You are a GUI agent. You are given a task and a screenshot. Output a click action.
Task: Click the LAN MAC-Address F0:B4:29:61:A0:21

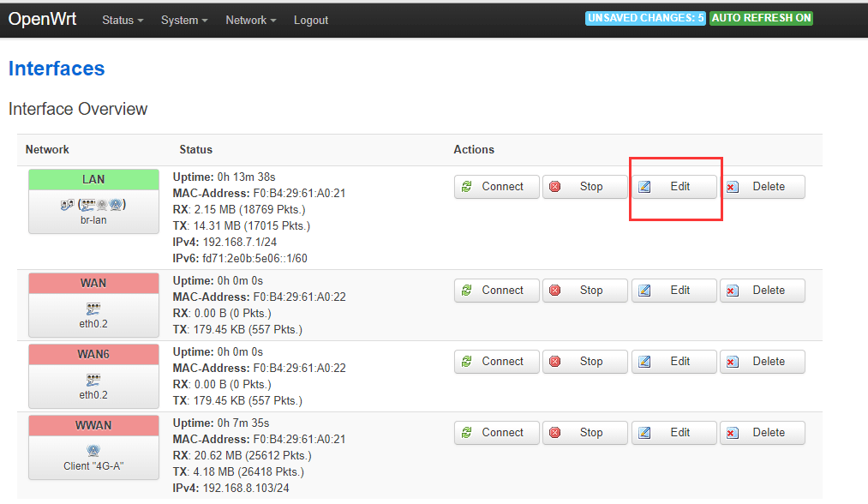[x=300, y=194]
